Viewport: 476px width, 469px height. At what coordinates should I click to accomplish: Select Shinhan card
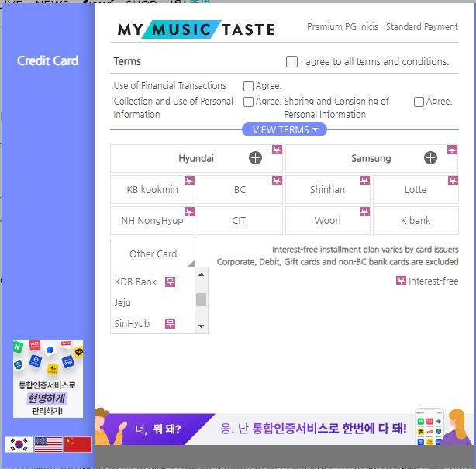pyautogui.click(x=328, y=190)
